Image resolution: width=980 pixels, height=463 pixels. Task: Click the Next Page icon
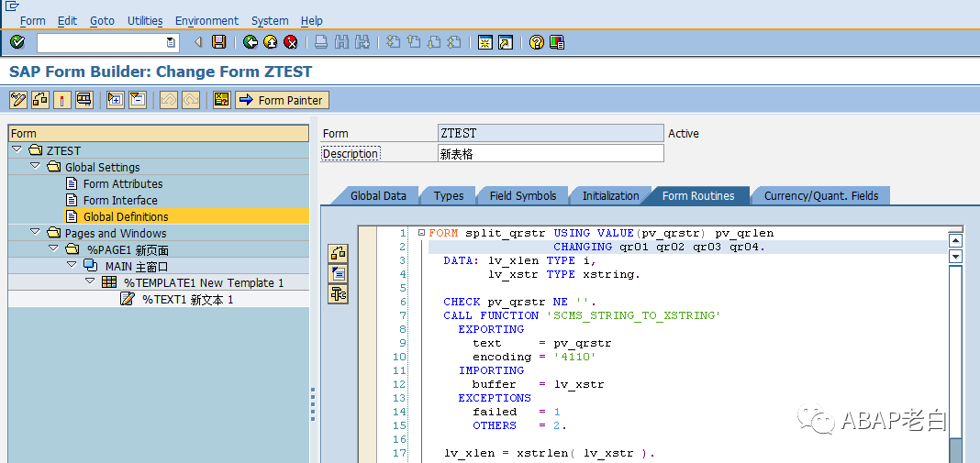434,42
